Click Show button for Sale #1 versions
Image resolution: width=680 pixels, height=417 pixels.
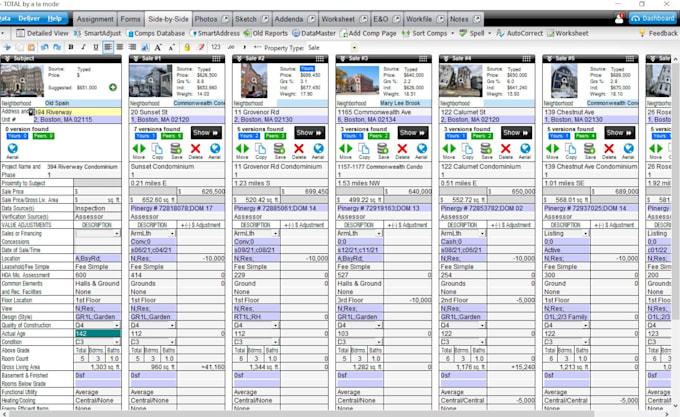click(206, 133)
